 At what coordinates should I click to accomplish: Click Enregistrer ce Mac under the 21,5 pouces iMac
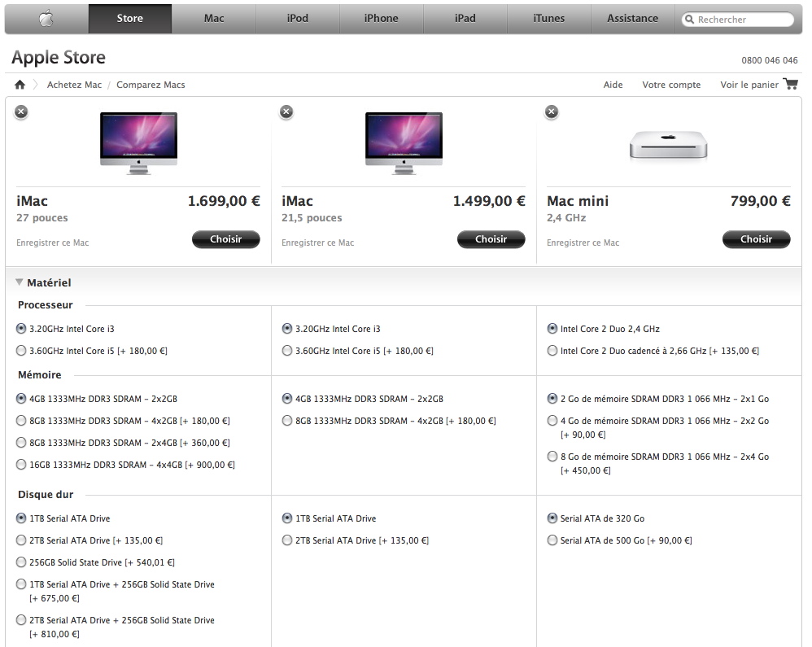point(317,243)
